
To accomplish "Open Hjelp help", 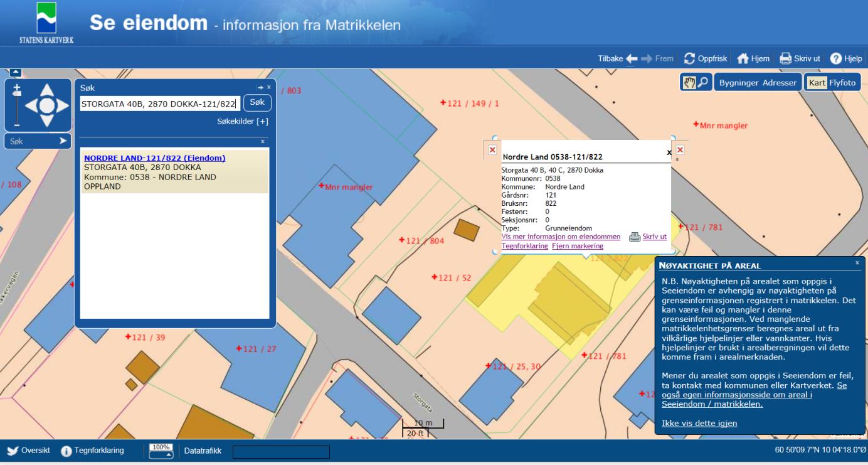I will (x=846, y=58).
